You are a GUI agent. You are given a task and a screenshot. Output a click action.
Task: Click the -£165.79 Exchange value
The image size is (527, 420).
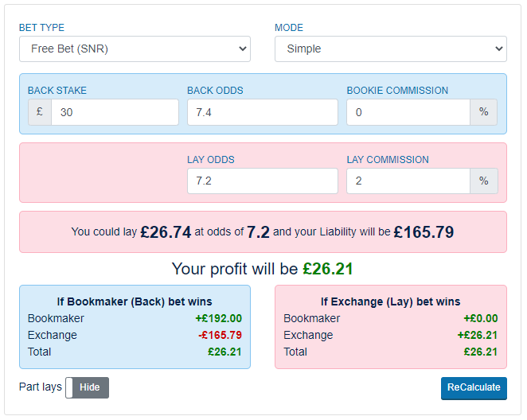[220, 335]
